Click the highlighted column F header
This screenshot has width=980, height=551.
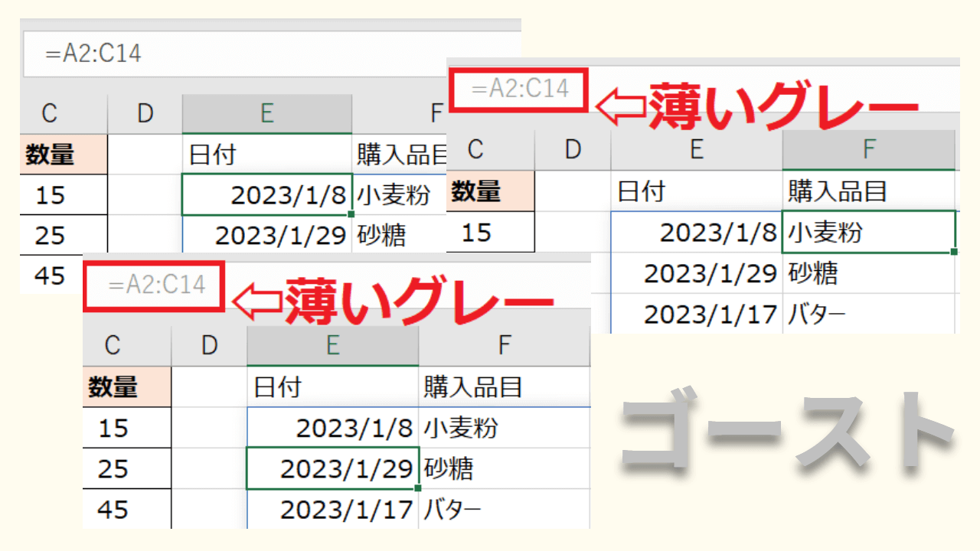(x=868, y=149)
